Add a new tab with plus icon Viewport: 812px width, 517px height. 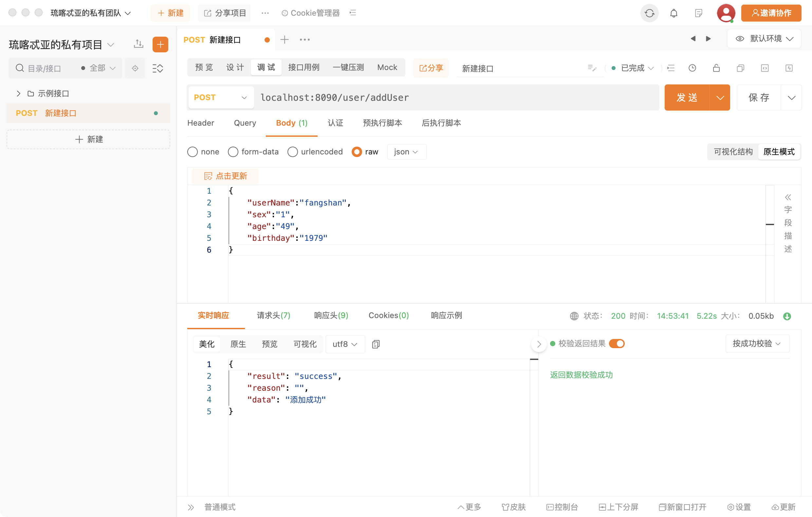284,40
